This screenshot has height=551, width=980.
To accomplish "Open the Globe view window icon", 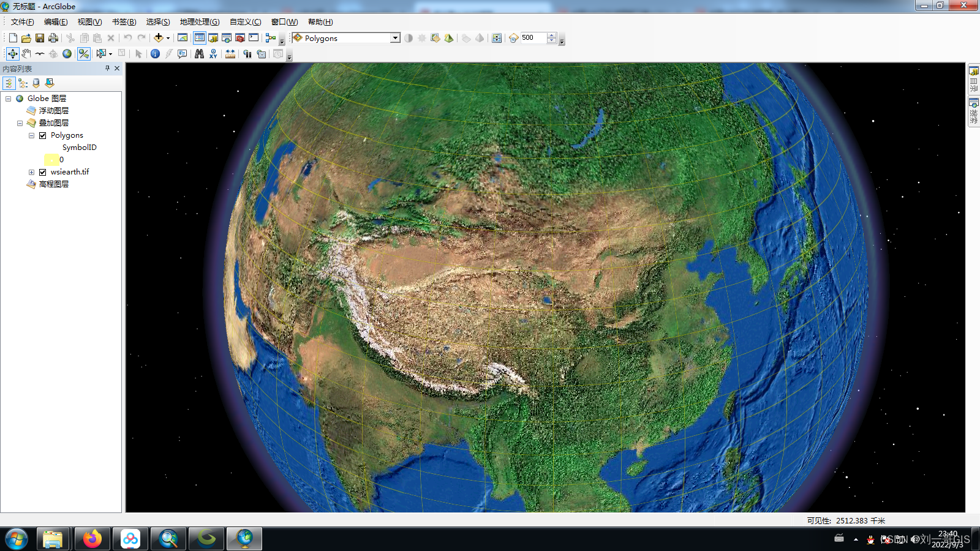I will 183,38.
